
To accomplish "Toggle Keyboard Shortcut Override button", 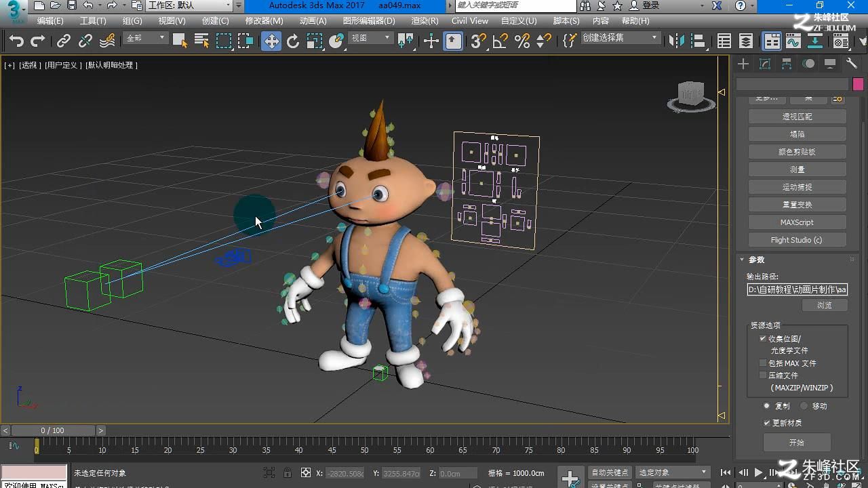I will (454, 41).
